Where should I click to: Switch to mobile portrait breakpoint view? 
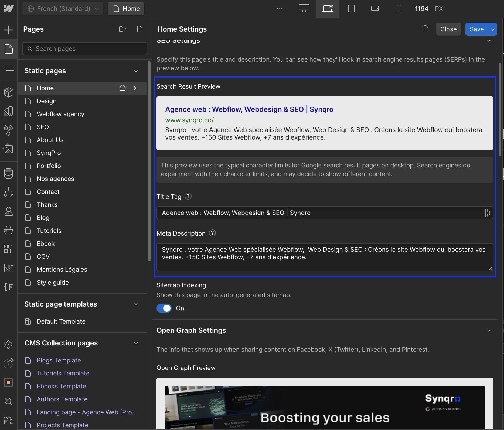399,9
